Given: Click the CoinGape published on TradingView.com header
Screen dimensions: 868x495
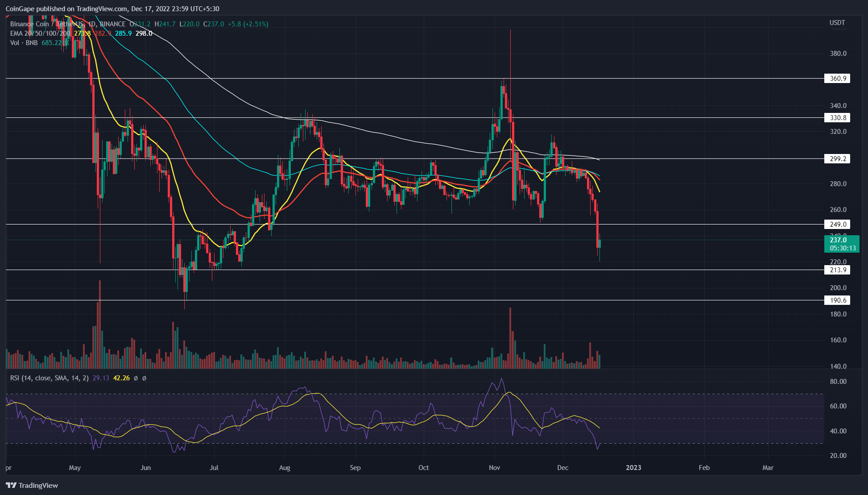Looking at the screenshot, I should click(x=112, y=8).
